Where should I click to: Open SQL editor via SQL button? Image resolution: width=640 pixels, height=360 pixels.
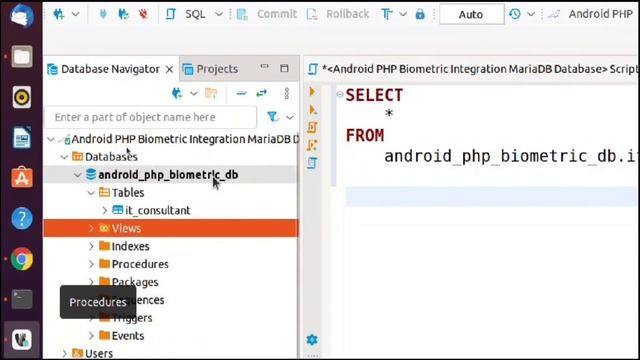(189, 14)
